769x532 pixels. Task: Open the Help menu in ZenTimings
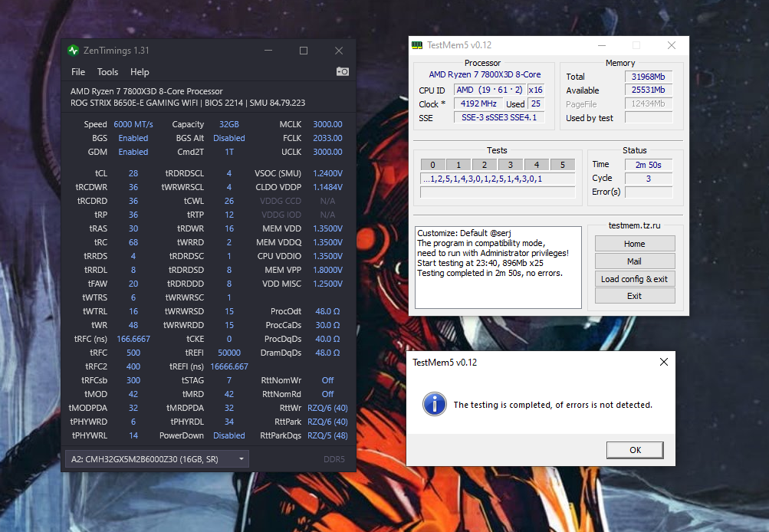click(x=140, y=72)
